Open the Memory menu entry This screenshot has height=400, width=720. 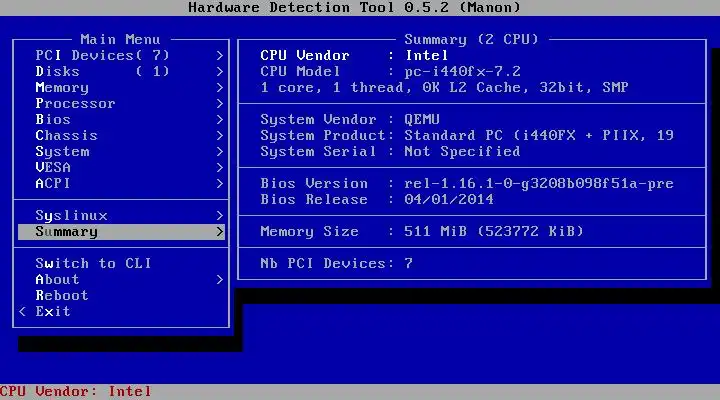[x=121, y=88]
